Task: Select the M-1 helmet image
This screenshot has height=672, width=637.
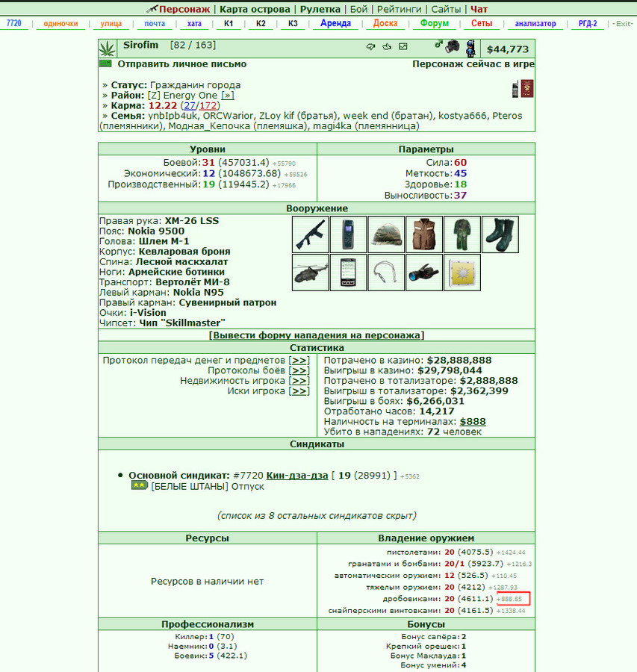Action: tap(386, 234)
